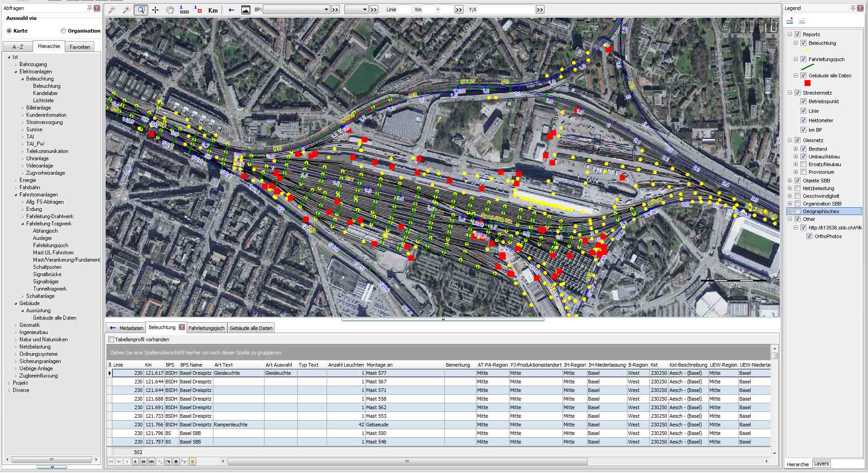Switch to the Favoriten tab
This screenshot has height=473, width=868.
click(80, 47)
